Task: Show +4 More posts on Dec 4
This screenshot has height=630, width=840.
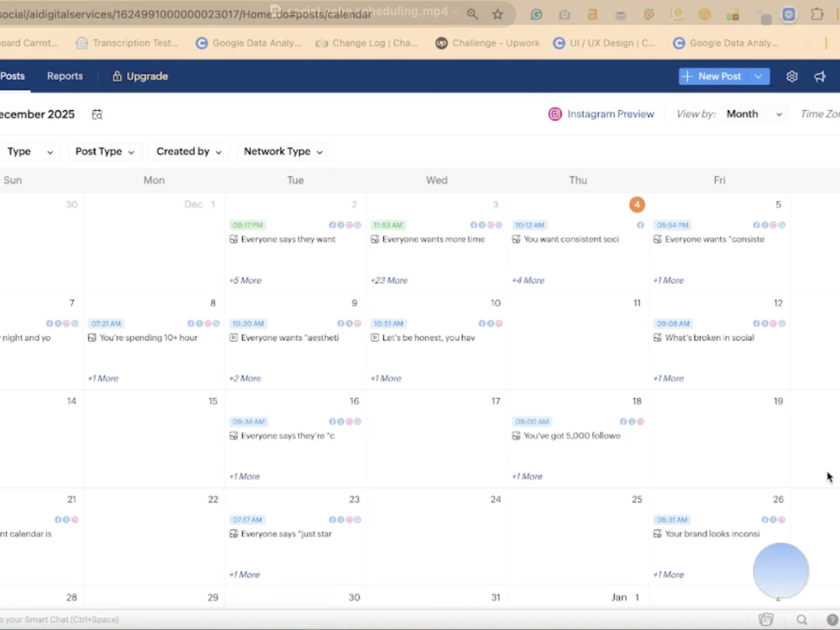Action: (528, 281)
